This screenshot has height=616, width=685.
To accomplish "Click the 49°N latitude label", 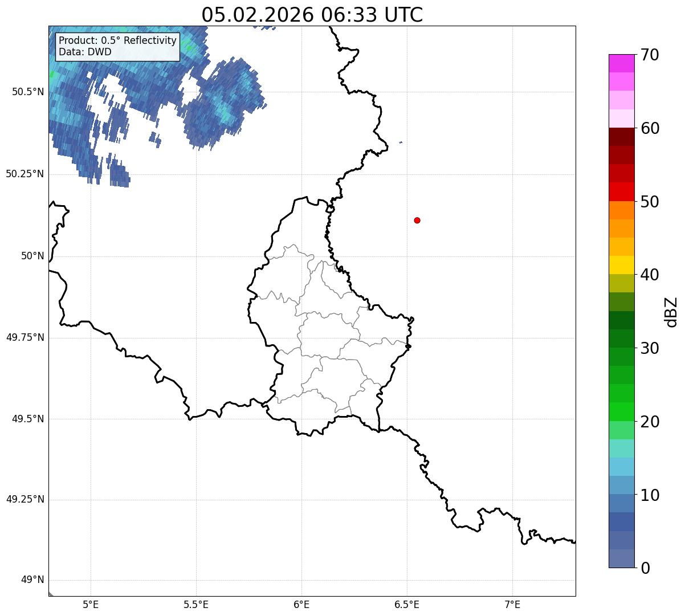I will [x=32, y=580].
